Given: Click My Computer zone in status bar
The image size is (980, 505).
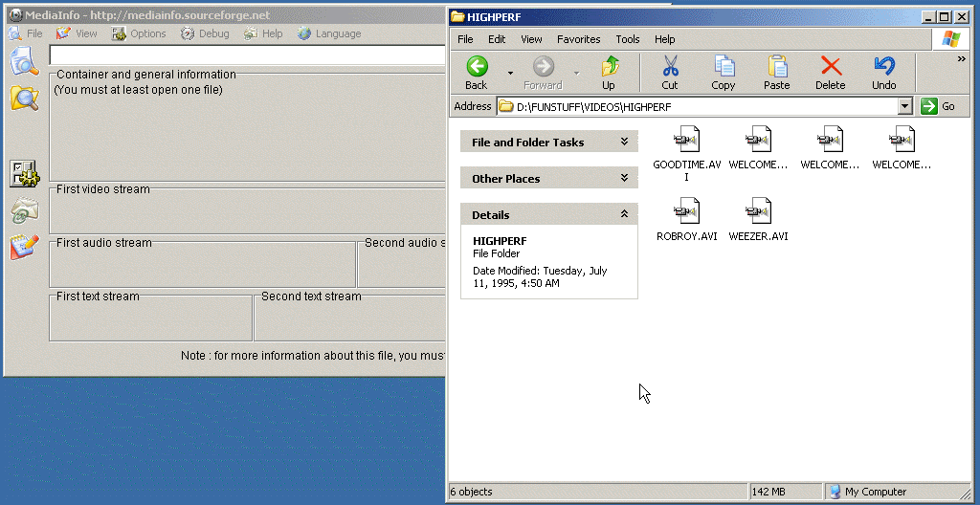Looking at the screenshot, I should pos(867,492).
